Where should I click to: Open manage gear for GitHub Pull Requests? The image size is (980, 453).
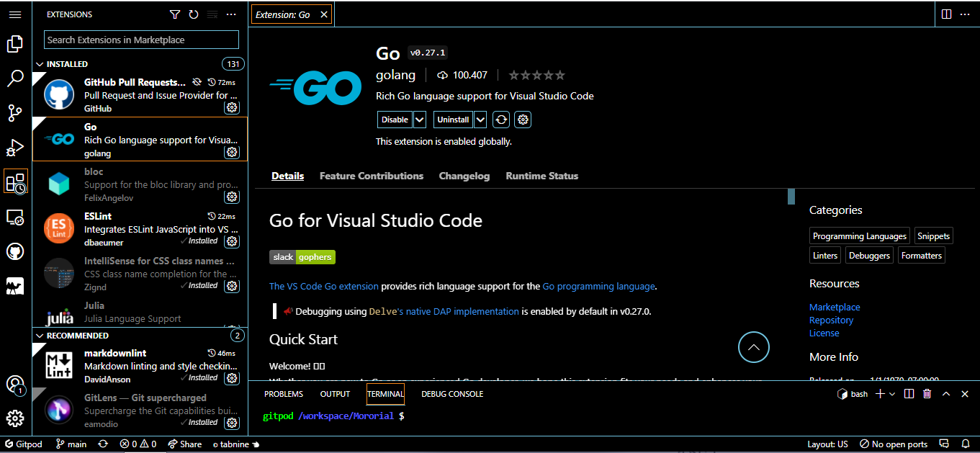point(232,108)
